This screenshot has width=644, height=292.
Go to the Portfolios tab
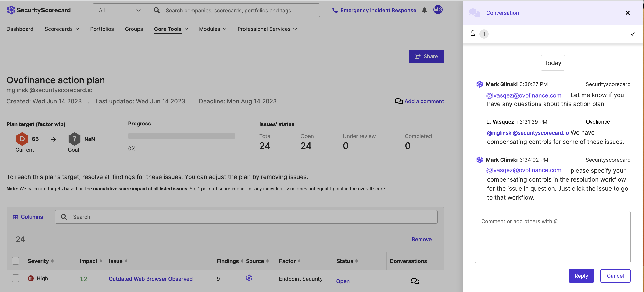tap(102, 29)
